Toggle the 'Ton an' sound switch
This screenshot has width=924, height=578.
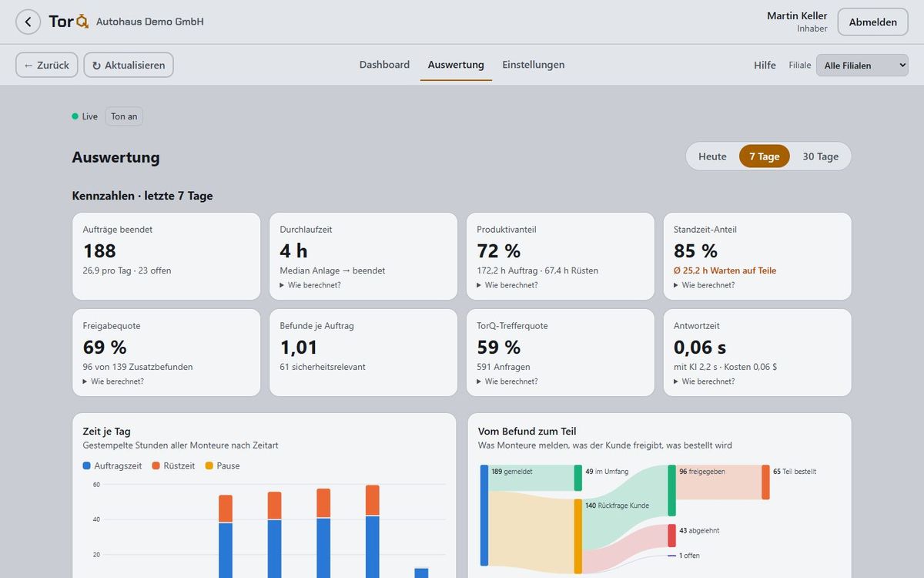tap(124, 116)
